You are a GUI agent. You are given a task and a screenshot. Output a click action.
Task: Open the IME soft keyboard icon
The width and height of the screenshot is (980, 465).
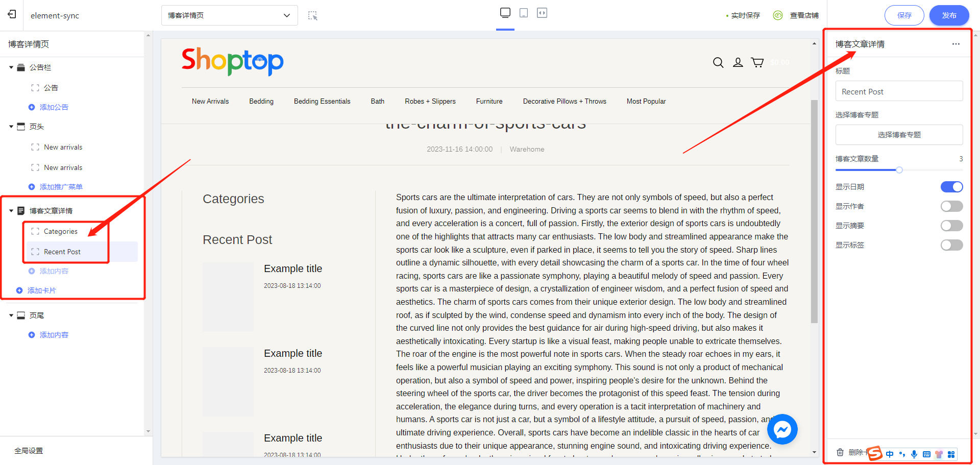click(x=926, y=454)
